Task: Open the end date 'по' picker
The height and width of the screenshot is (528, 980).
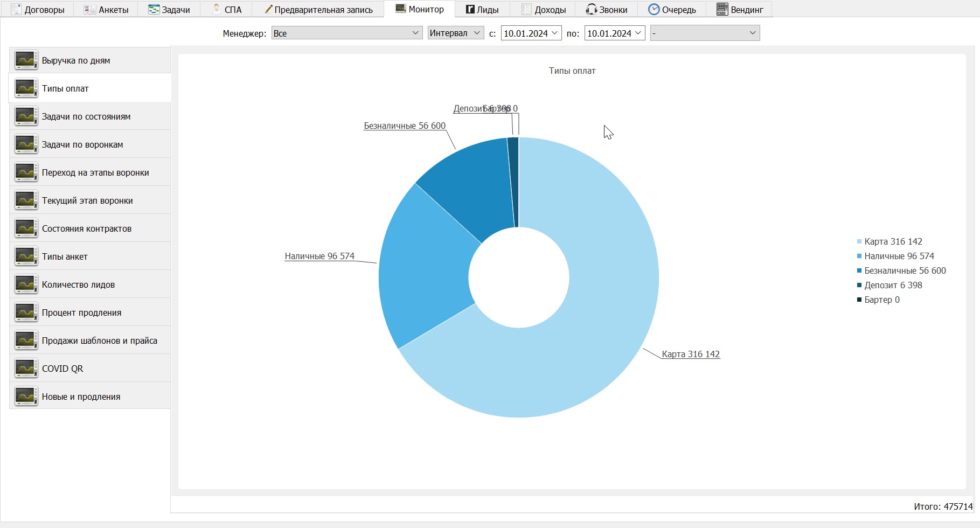Action: tap(615, 33)
